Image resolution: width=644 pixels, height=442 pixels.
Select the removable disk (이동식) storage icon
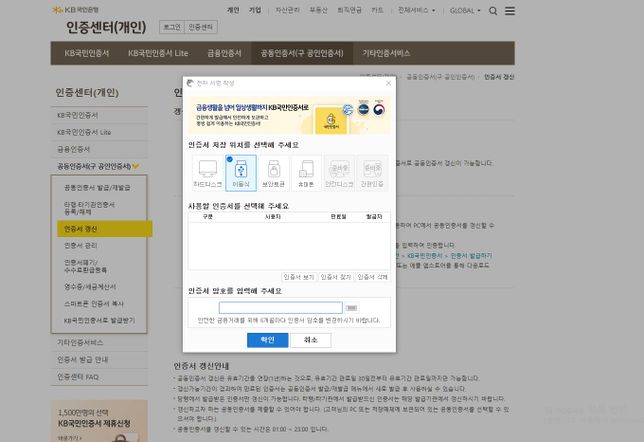point(240,173)
